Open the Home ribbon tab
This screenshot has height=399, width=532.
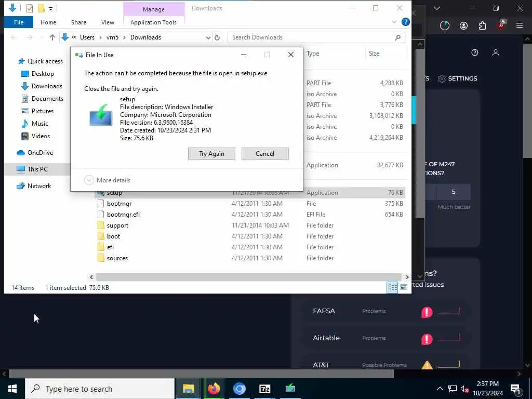click(x=48, y=22)
